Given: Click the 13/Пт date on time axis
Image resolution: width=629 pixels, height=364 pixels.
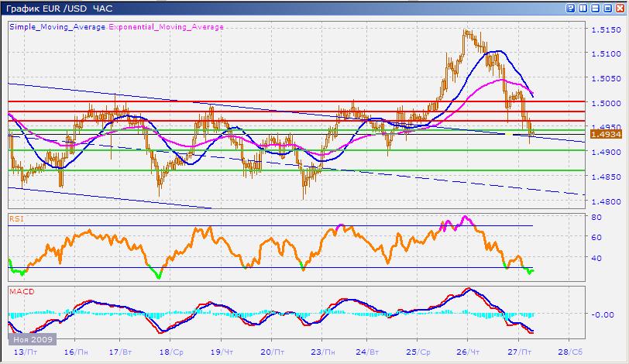Looking at the screenshot, I should click(15, 351).
